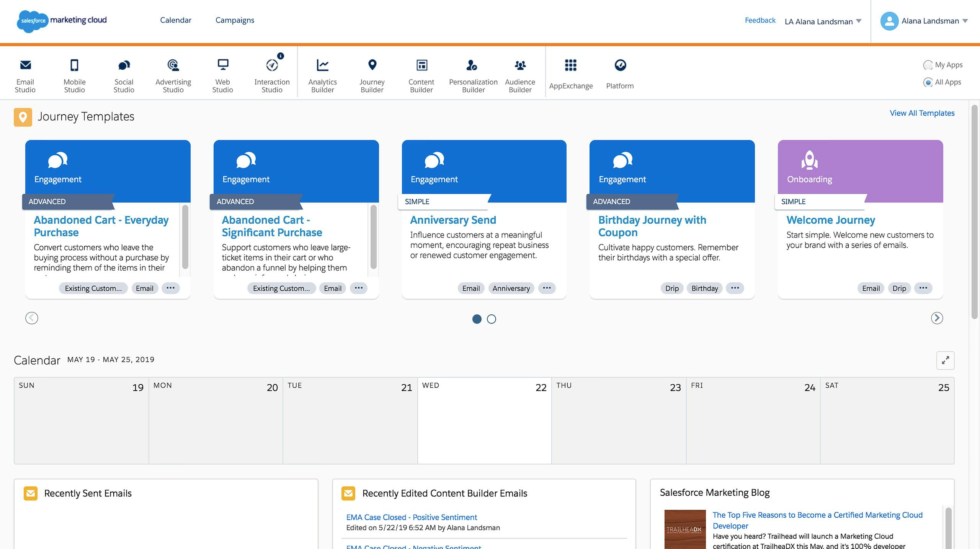This screenshot has height=549, width=980.
Task: Open Audience Builder
Action: pyautogui.click(x=519, y=73)
